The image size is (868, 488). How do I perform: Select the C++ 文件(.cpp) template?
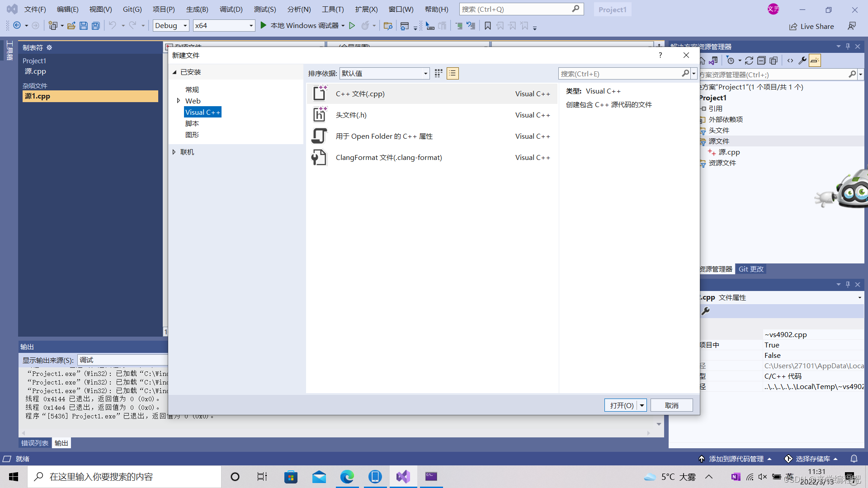click(x=360, y=94)
